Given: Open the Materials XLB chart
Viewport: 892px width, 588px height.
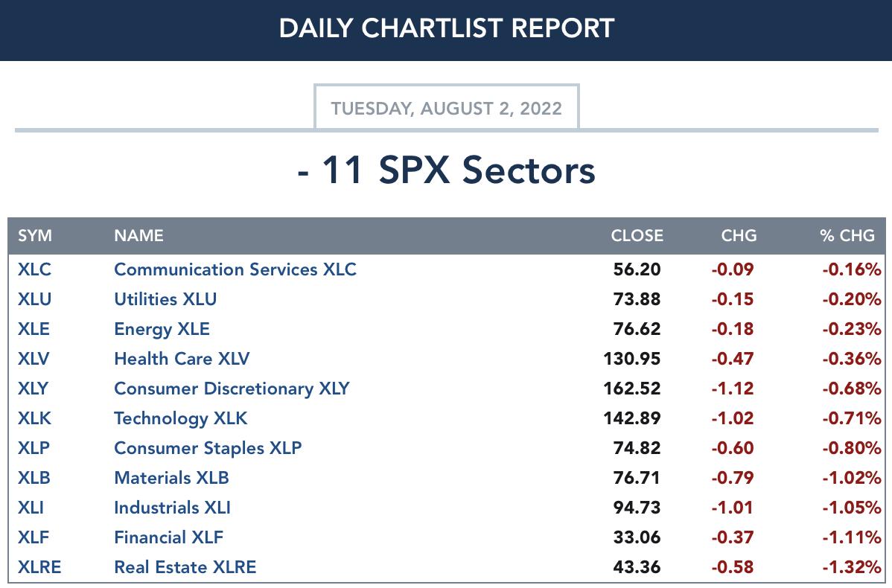Looking at the screenshot, I should [171, 478].
